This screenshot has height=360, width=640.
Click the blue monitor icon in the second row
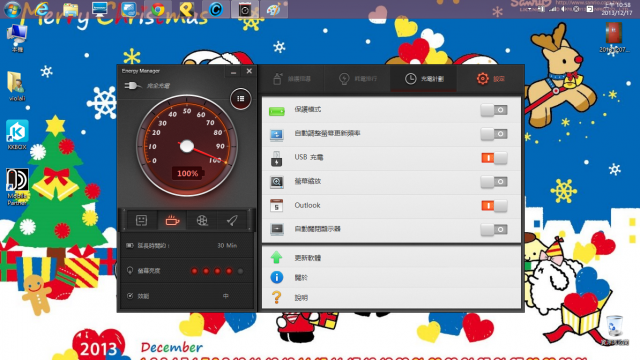[276, 134]
